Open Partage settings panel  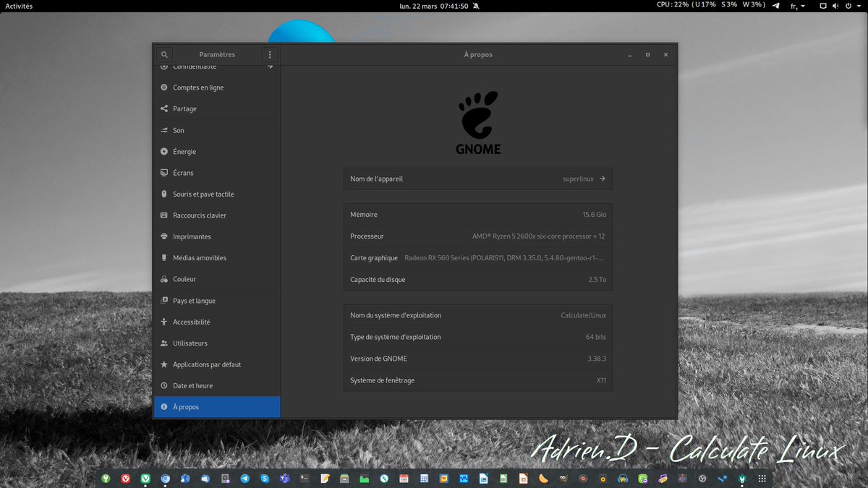[217, 108]
